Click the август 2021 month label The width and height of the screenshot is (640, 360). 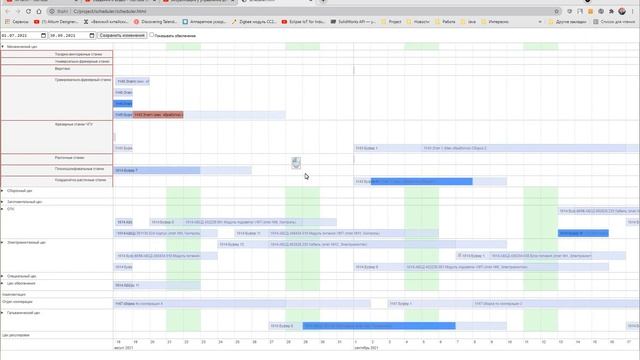click(x=123, y=348)
